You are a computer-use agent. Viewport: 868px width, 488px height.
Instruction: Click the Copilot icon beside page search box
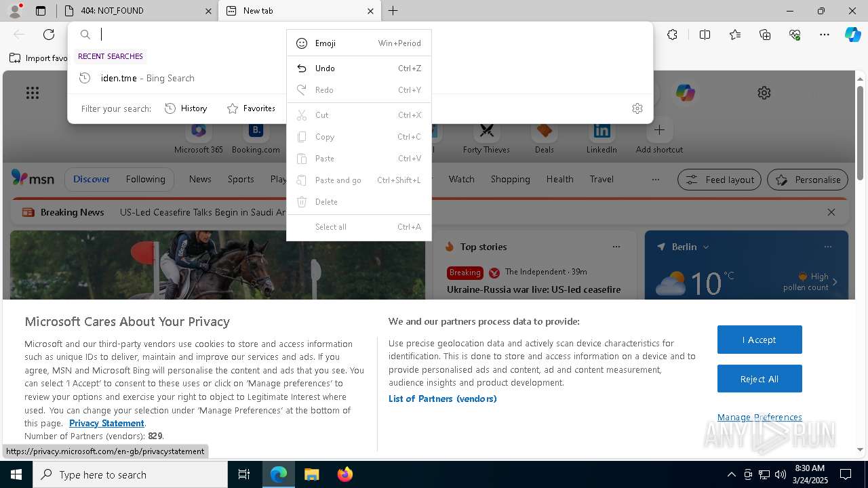point(685,93)
